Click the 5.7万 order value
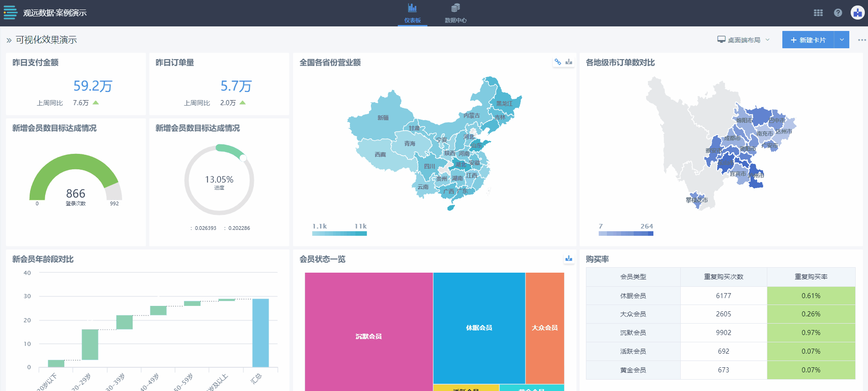868x391 pixels. tap(236, 86)
